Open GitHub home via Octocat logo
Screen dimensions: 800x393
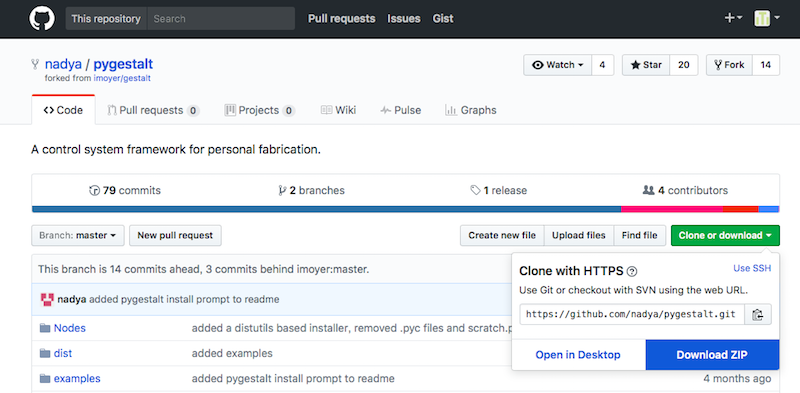42,18
